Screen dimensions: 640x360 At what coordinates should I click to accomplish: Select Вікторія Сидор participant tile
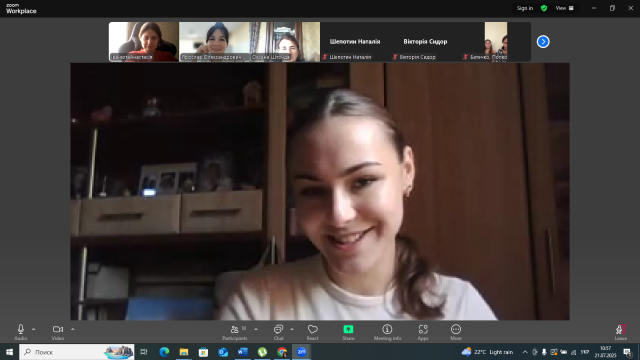pos(425,42)
